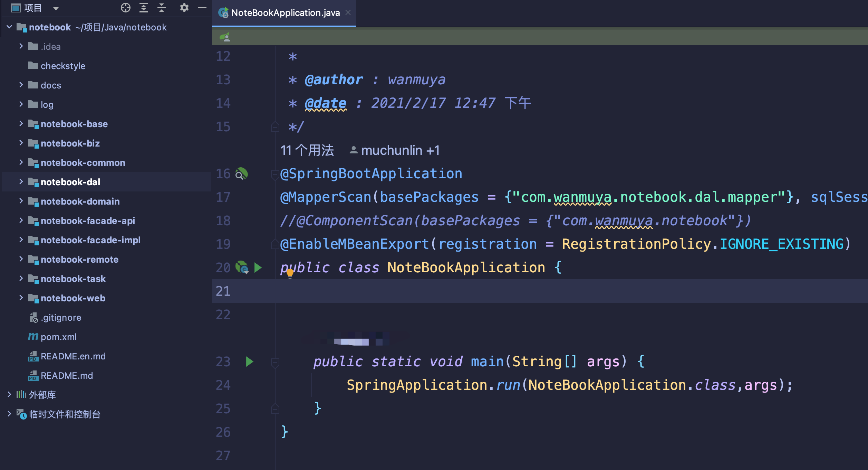
Task: Expand notebook-task module arrow
Action: tap(21, 278)
